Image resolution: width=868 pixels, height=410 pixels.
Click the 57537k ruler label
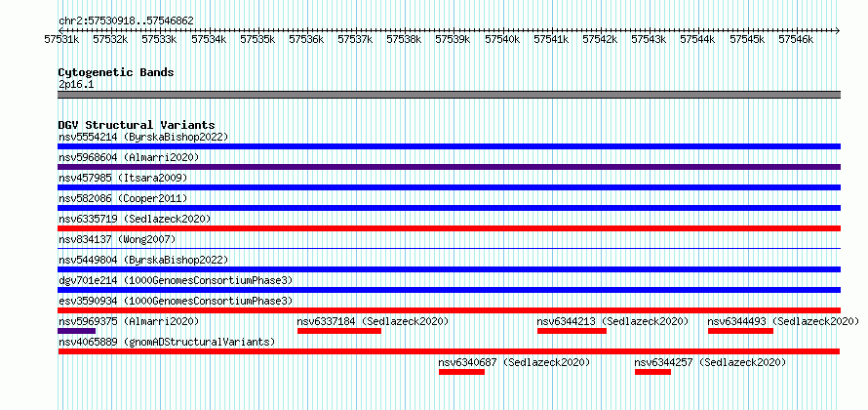point(356,39)
